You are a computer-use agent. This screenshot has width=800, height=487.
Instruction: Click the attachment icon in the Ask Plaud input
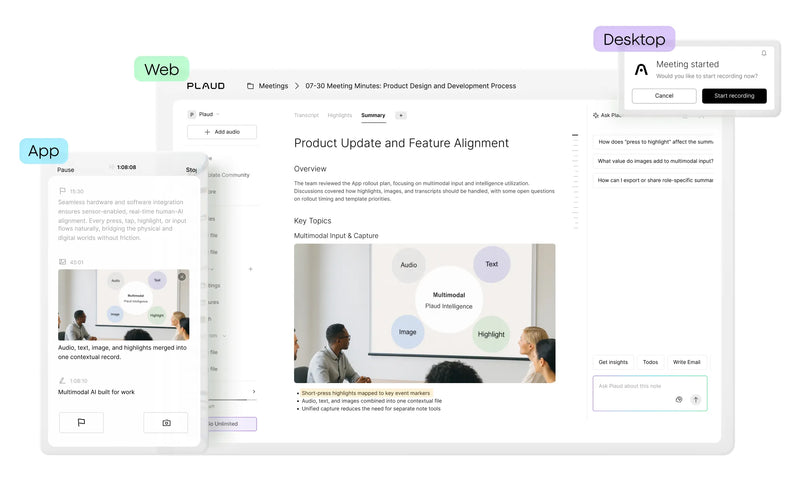point(679,399)
